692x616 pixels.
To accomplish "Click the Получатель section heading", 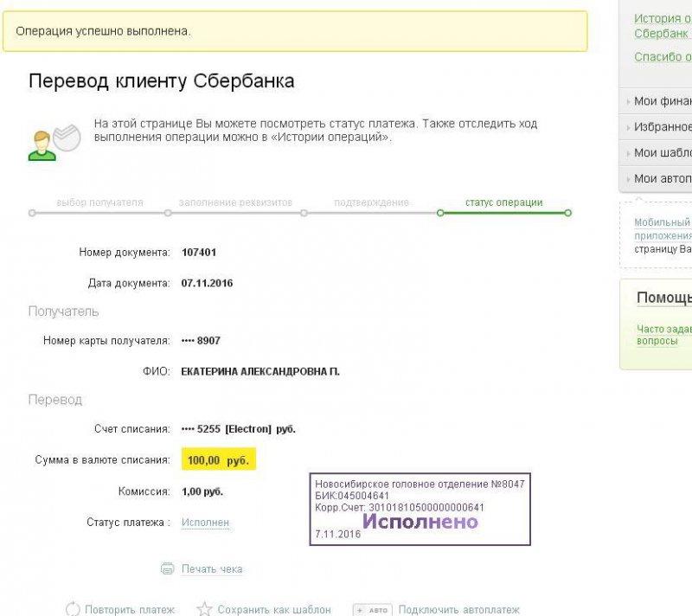I will point(63,311).
